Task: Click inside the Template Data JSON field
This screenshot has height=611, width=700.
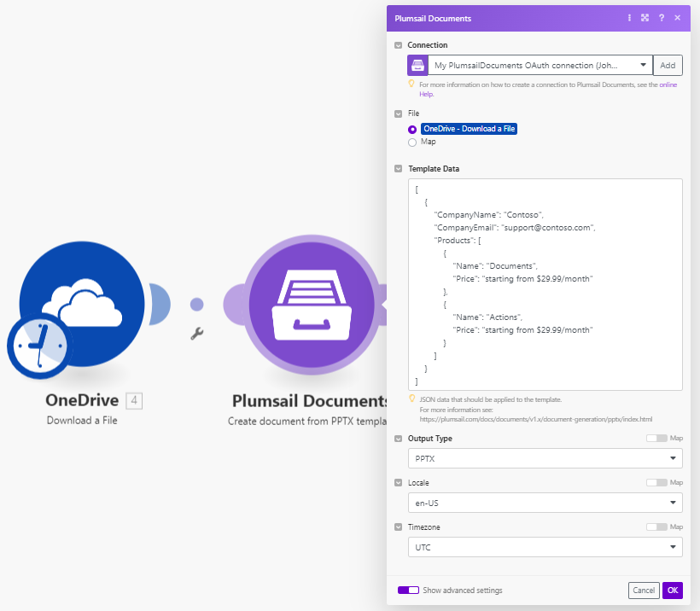Action: coord(545,285)
